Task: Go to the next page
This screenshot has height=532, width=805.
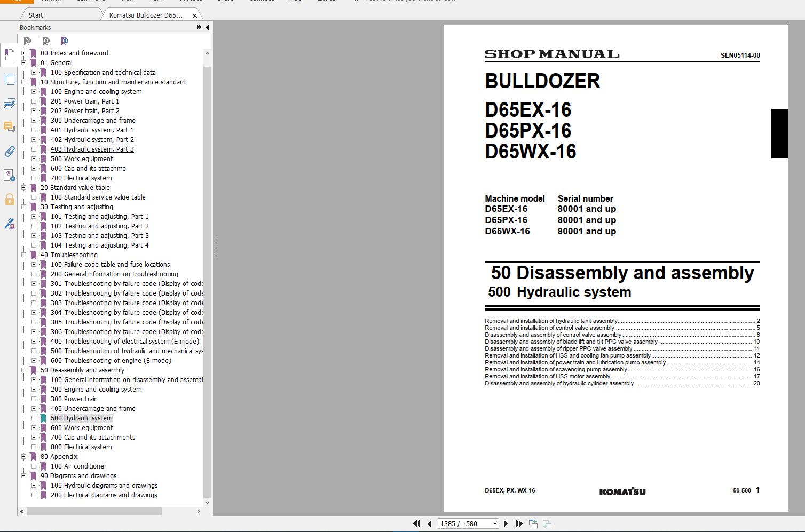Action: tap(506, 524)
